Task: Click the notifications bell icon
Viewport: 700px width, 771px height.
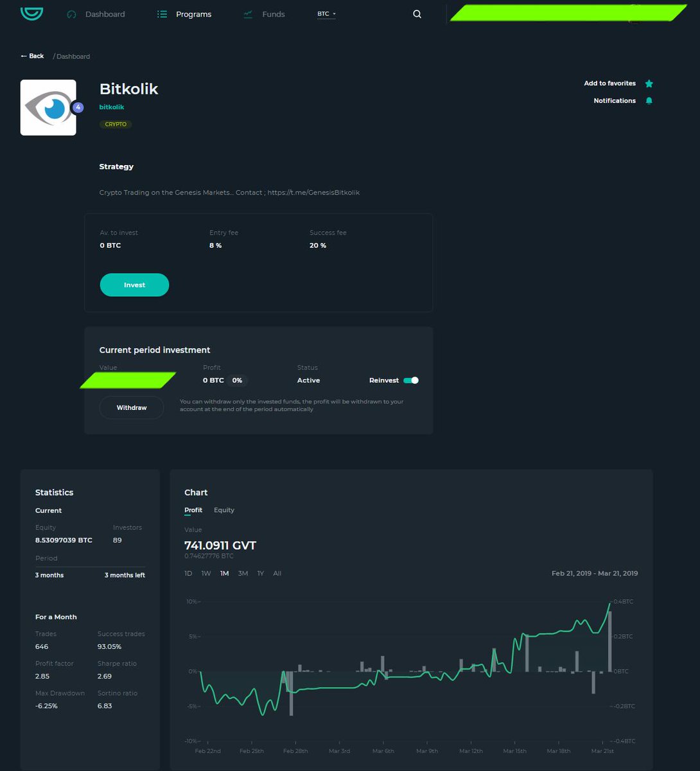Action: point(649,101)
